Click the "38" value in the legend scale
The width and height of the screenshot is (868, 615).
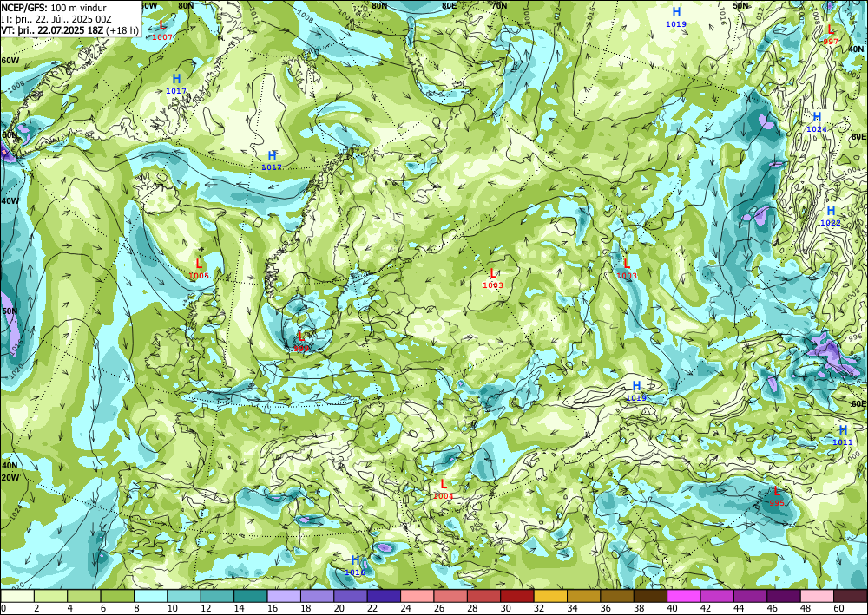coord(639,608)
